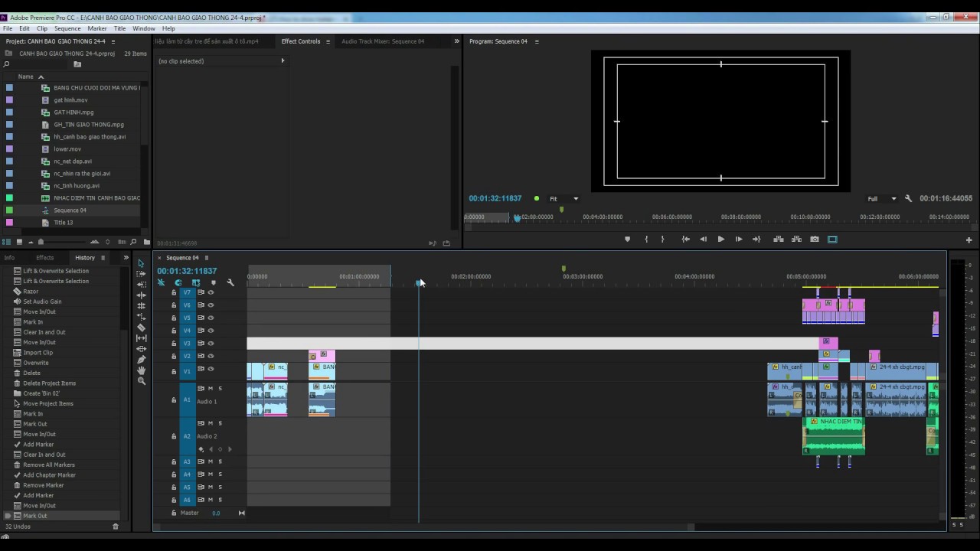The image size is (980, 551).
Task: Show overflow panels chevron beside Audio Track Mixer
Action: coord(457,41)
